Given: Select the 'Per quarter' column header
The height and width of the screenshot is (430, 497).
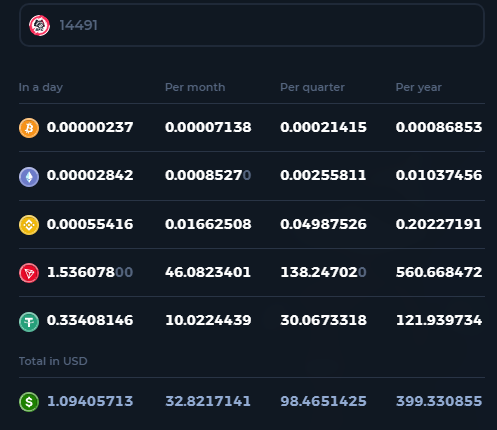Looking at the screenshot, I should [x=312, y=87].
